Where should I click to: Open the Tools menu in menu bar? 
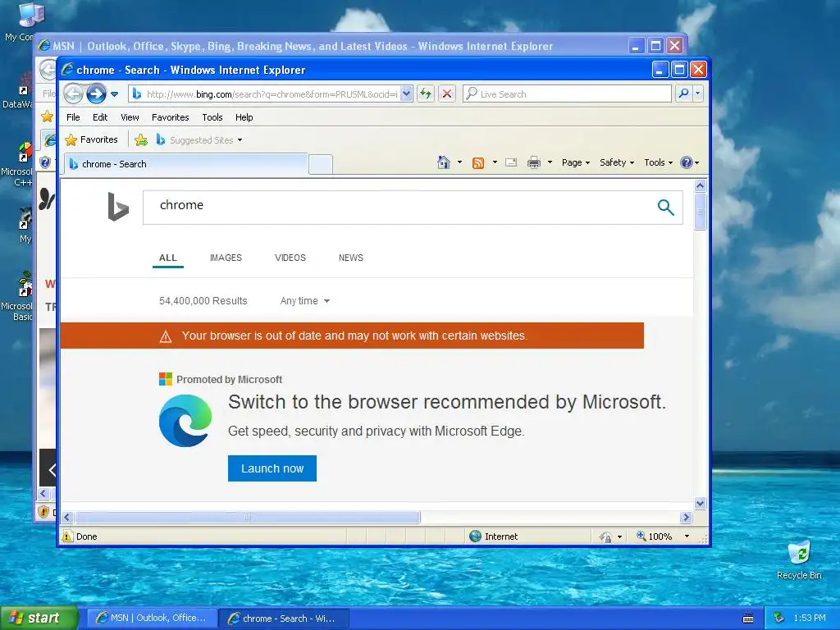point(212,117)
